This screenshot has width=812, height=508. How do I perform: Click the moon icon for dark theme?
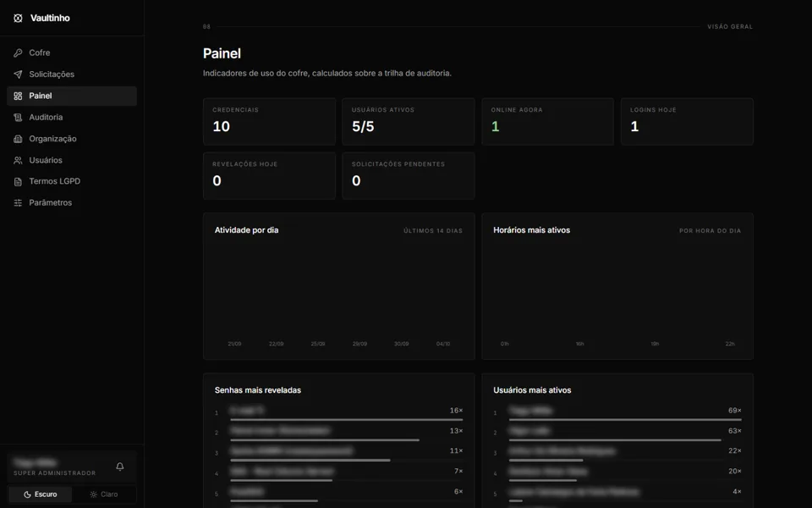pos(27,494)
